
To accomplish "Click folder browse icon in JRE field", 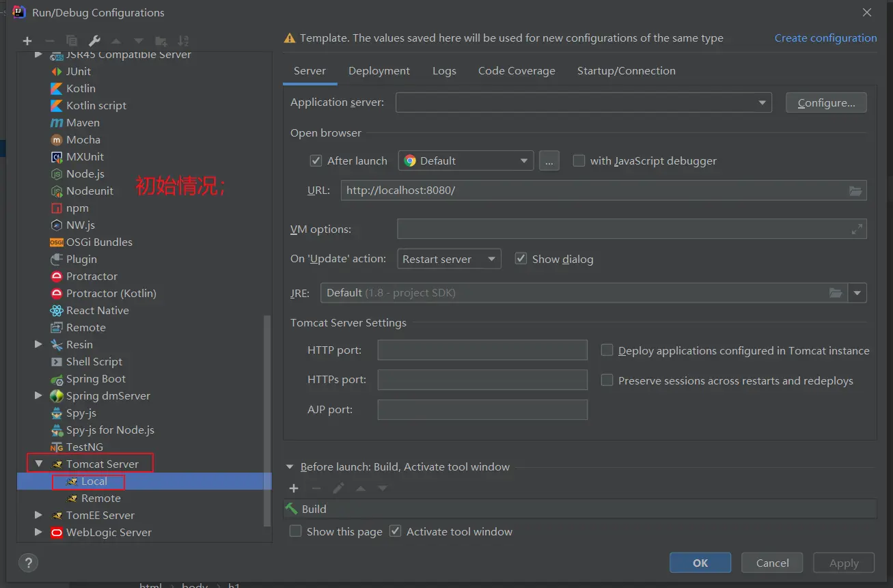I will [835, 293].
